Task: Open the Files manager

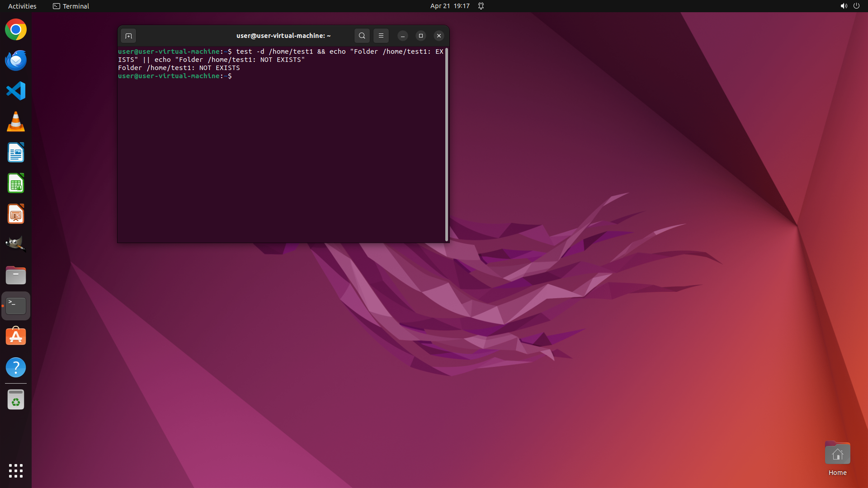Action: [x=16, y=275]
